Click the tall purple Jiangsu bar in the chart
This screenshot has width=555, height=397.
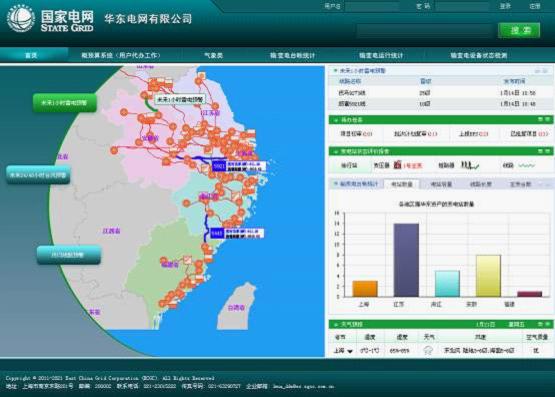tap(406, 260)
